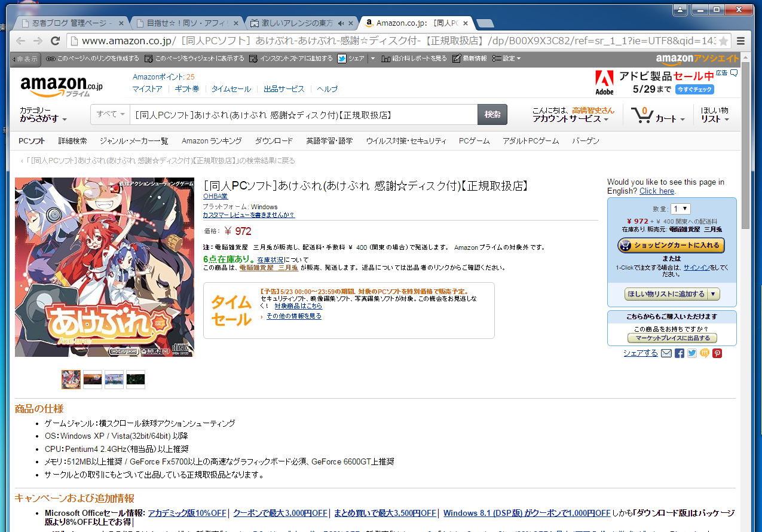Share product via the Twitter icon
The image size is (762, 532).
[x=692, y=353]
